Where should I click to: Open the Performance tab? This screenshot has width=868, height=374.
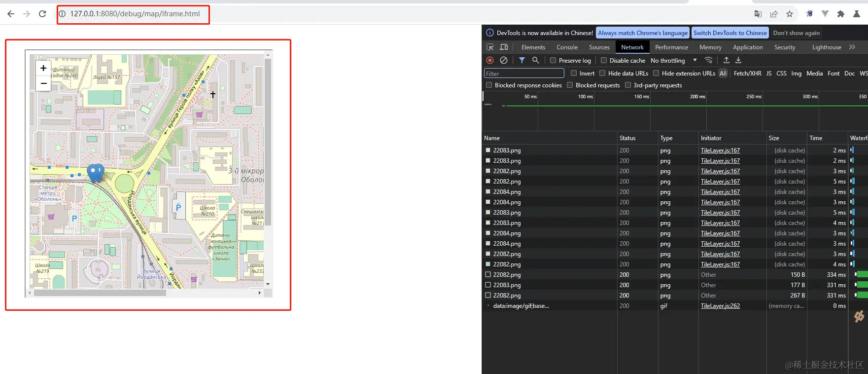(672, 47)
